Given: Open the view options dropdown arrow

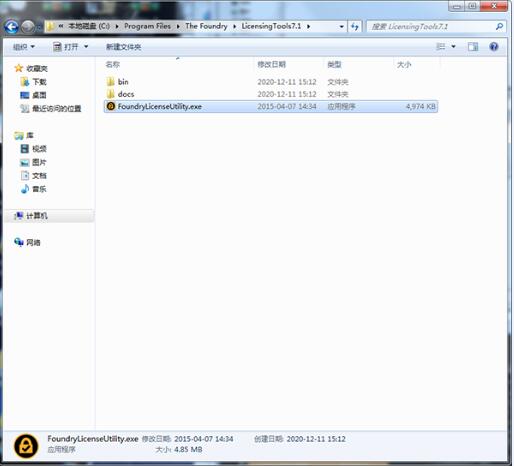Looking at the screenshot, I should point(453,47).
